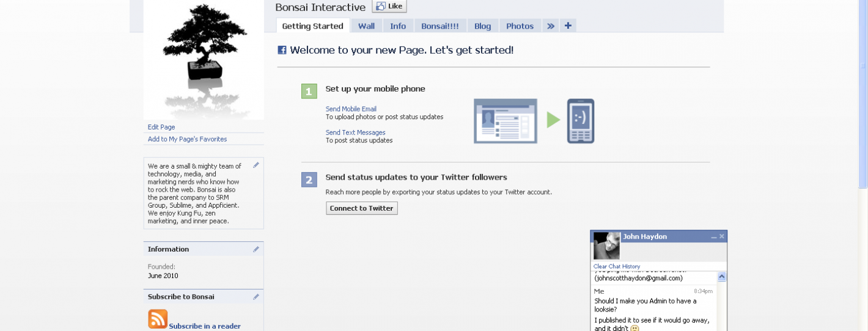Click the pencil icon in the Information header
This screenshot has height=331, width=868.
click(x=256, y=249)
